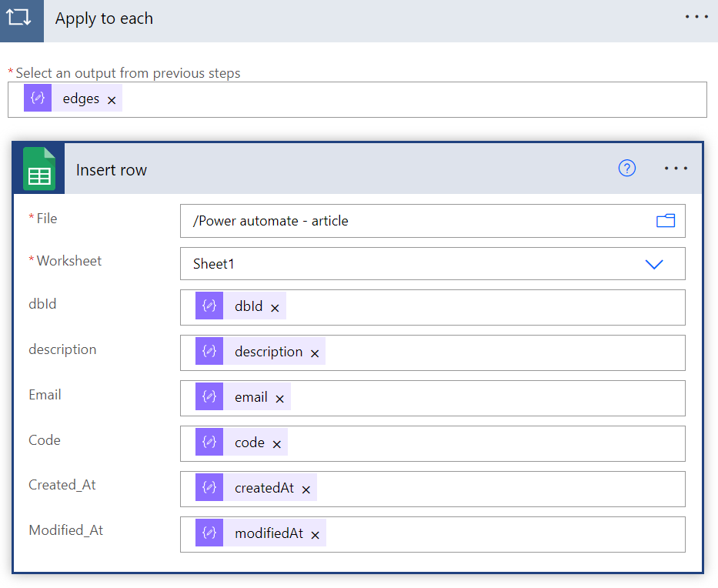
Task: Remove the createdAt token
Action: pos(306,488)
